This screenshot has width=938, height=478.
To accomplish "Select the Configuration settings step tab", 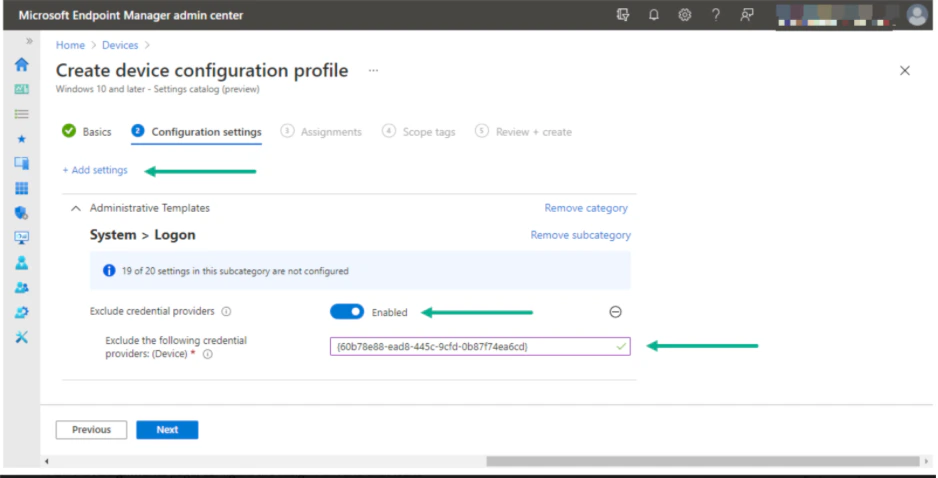I will tap(196, 132).
